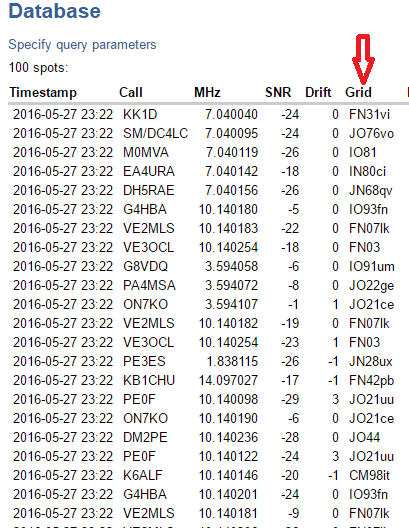The image size is (409, 528).
Task: Select the PA4MSA row grid JO22ge
Action: 372,286
